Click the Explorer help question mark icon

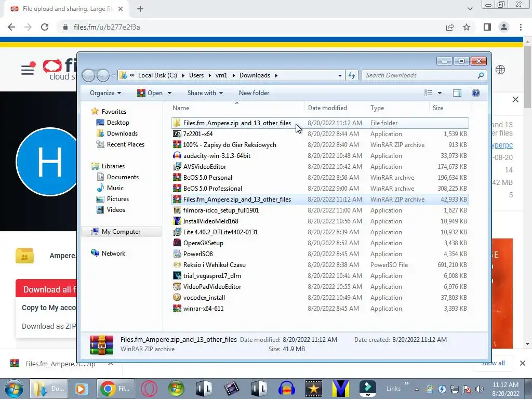pyautogui.click(x=476, y=93)
